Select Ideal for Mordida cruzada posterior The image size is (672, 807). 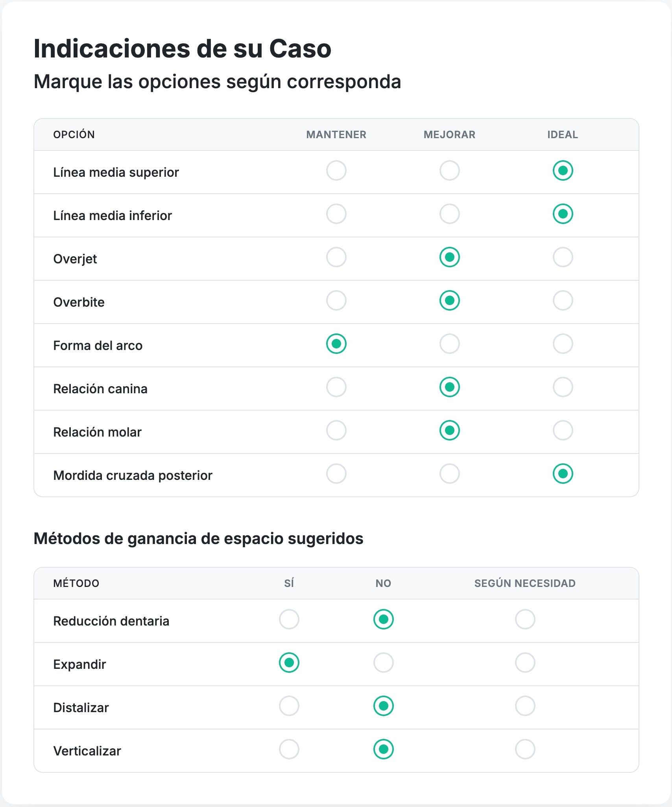coord(563,474)
